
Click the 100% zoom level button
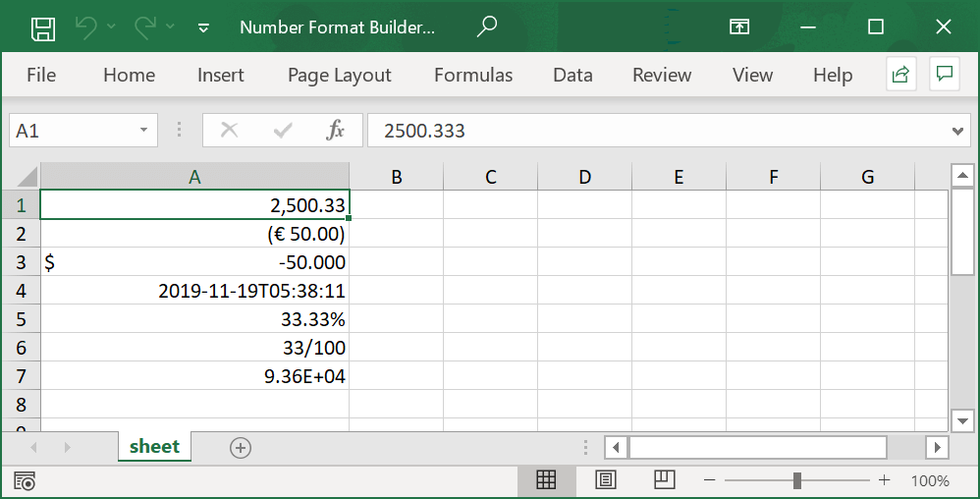click(929, 480)
